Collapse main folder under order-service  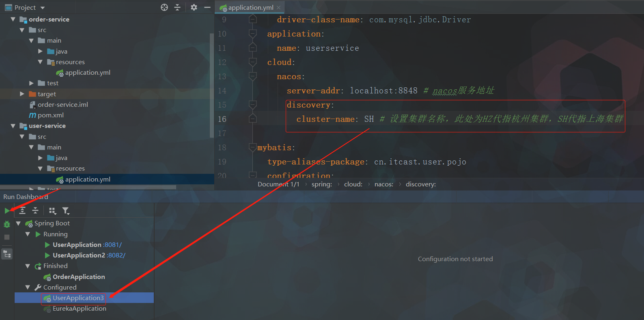[31, 41]
